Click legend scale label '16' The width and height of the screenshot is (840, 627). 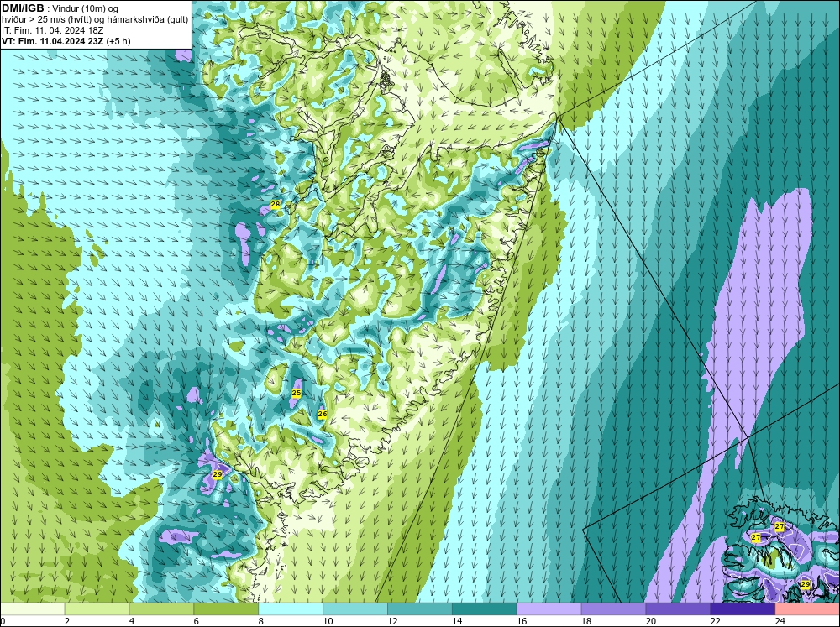coord(522,621)
